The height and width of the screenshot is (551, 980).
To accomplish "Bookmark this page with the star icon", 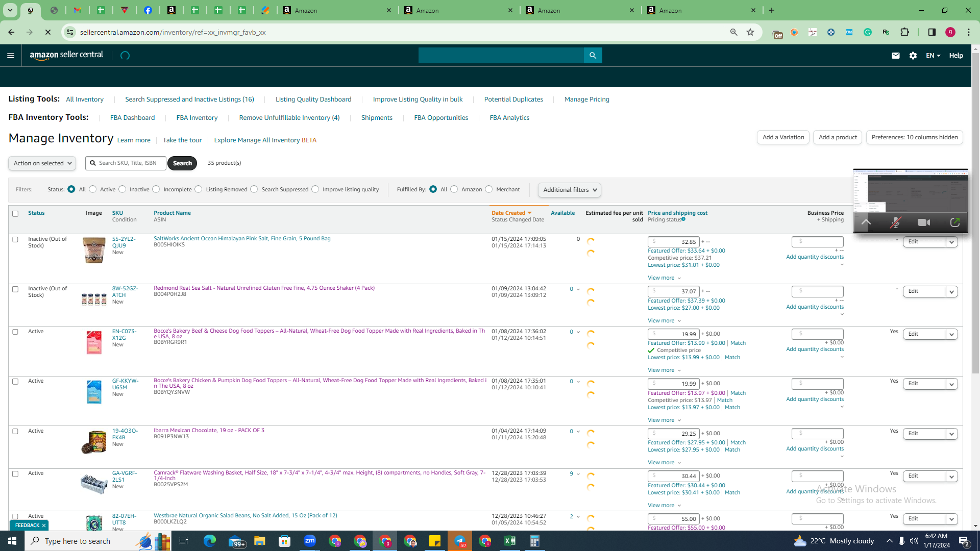I will click(750, 32).
